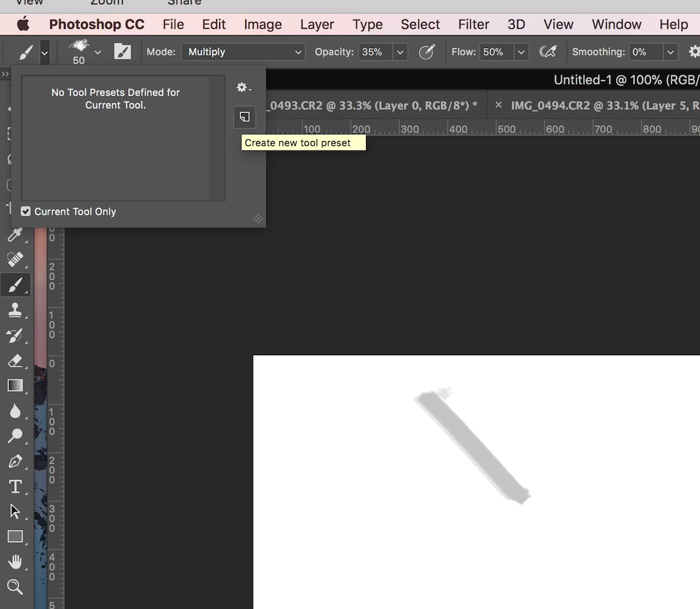Image resolution: width=700 pixels, height=609 pixels.
Task: Select the Pen tool
Action: click(x=15, y=461)
